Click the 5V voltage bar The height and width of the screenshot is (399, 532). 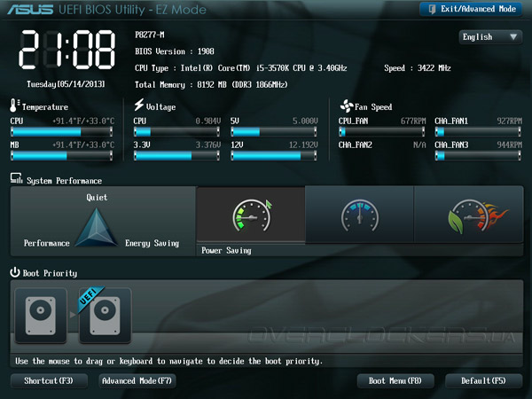(x=274, y=131)
